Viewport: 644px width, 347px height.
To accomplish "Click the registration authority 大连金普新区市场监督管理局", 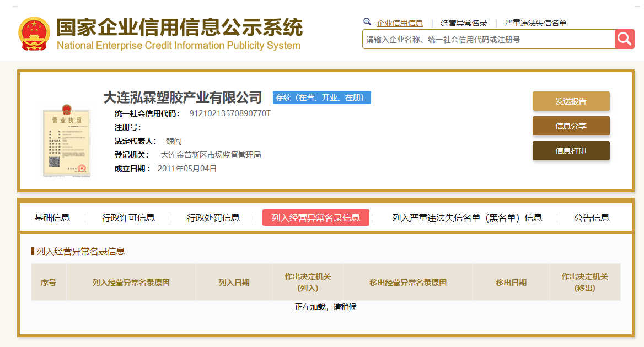I will [211, 155].
